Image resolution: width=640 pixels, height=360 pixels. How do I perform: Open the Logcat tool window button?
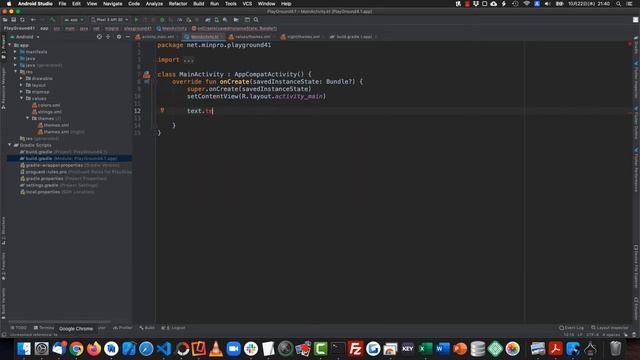pyautogui.click(x=173, y=328)
